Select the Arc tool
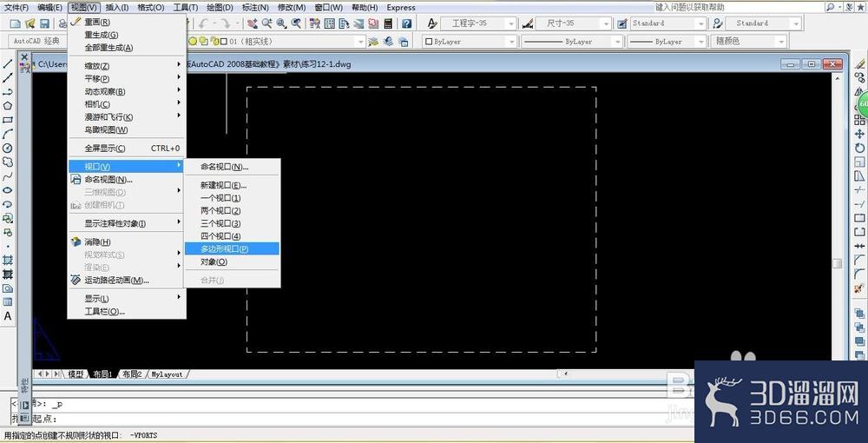Viewport: 868px width, 443px height. click(8, 134)
